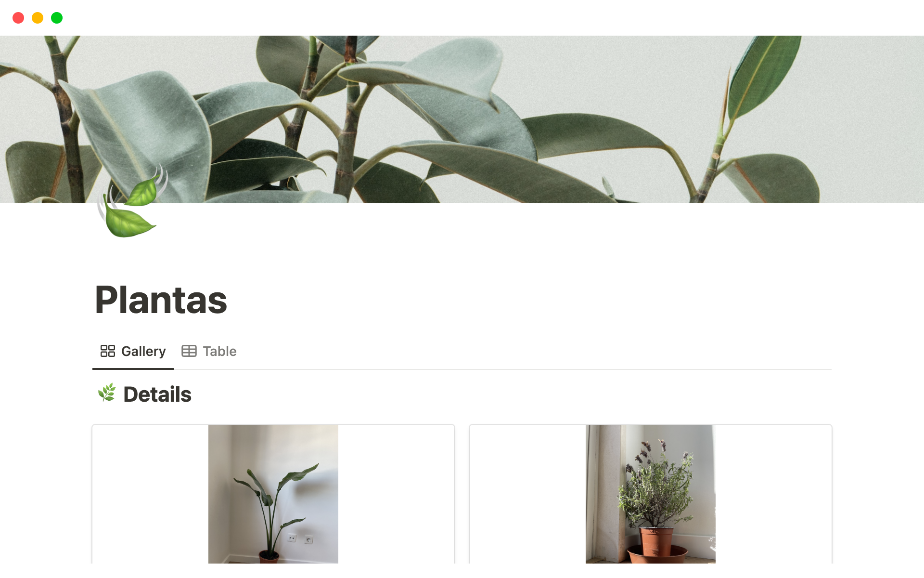Switch to the Table tab
The image size is (924, 578).
click(209, 351)
